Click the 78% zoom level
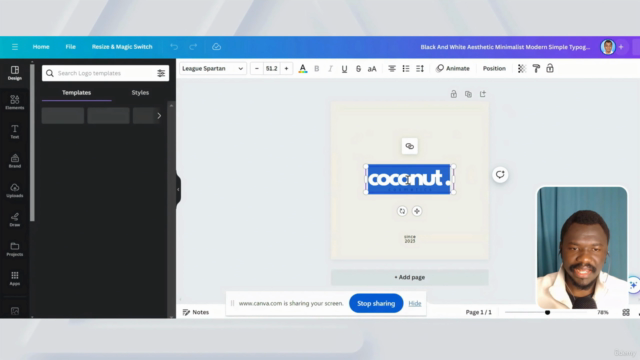This screenshot has width=640, height=360. point(603,312)
